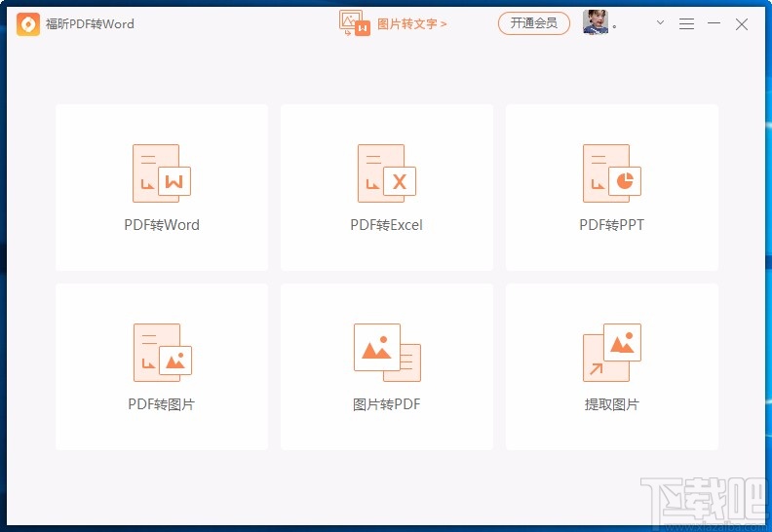Open the PDF转PPT conversion icon

tap(611, 173)
